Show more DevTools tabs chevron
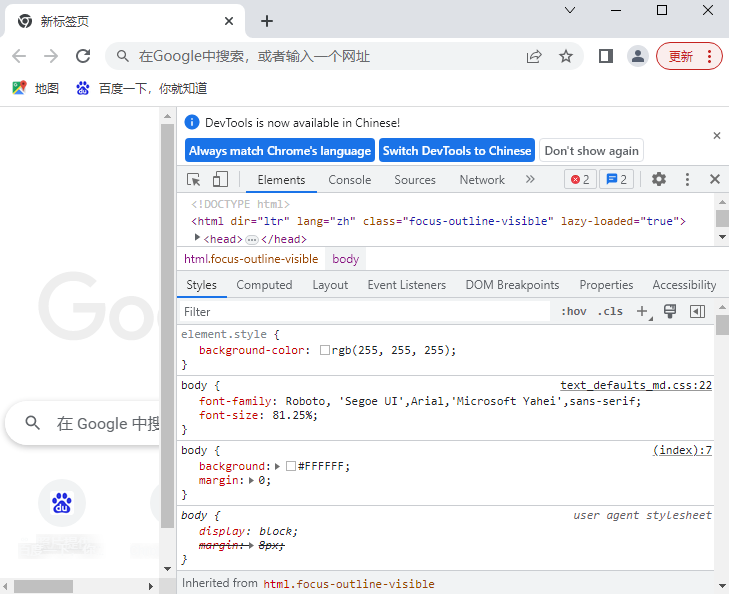 click(x=530, y=179)
